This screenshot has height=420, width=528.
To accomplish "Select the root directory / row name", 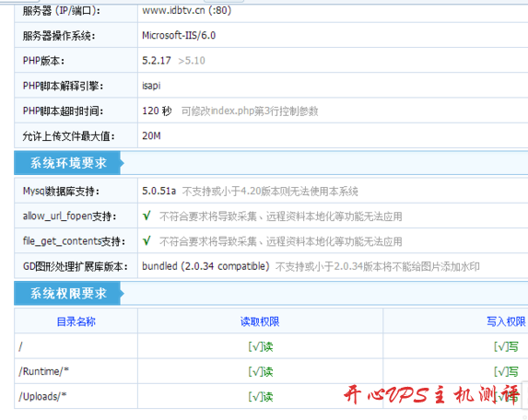I will tap(20, 346).
